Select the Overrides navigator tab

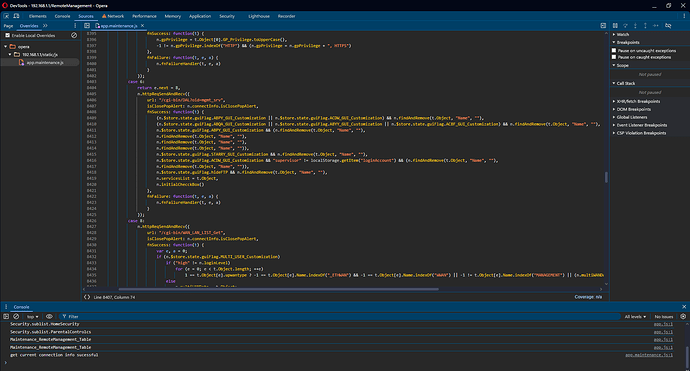pos(29,26)
